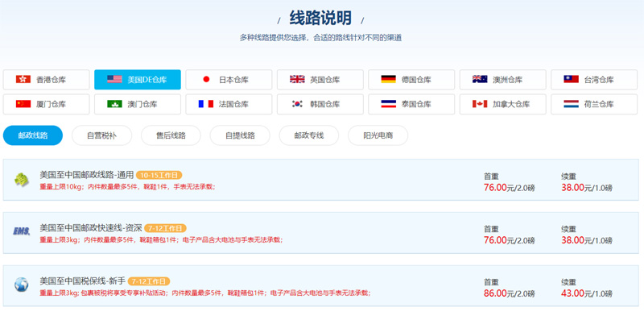
Task: Click the Australia flag icon
Action: click(x=480, y=79)
